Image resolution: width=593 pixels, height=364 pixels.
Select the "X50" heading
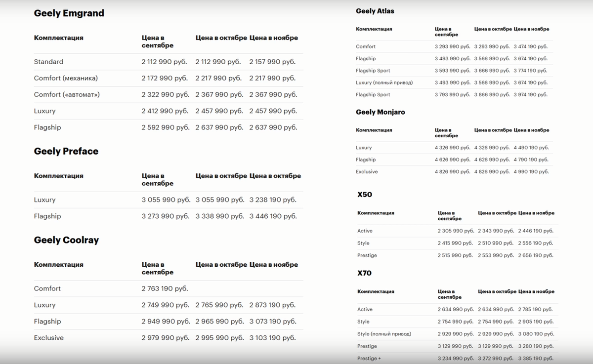click(x=365, y=195)
